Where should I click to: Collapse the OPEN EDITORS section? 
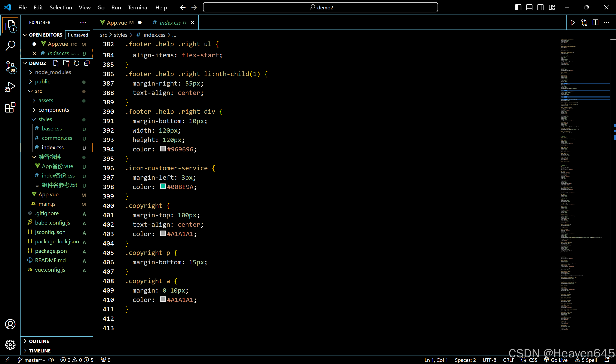click(x=25, y=35)
